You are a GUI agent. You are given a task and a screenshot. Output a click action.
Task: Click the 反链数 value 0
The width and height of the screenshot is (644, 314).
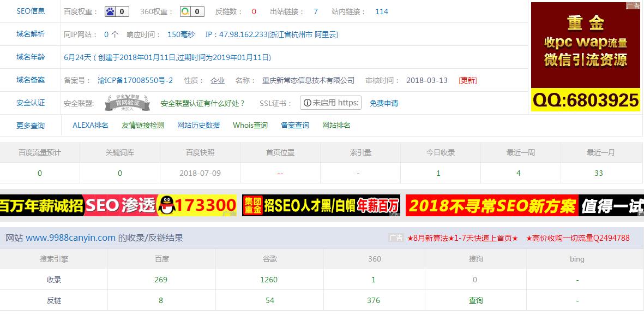(x=254, y=11)
